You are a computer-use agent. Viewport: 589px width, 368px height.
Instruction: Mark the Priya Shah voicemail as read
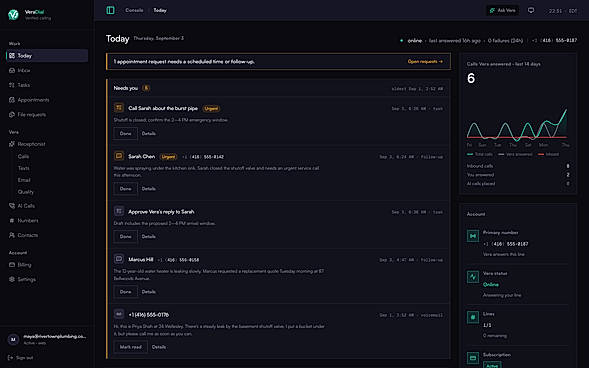tap(131, 347)
